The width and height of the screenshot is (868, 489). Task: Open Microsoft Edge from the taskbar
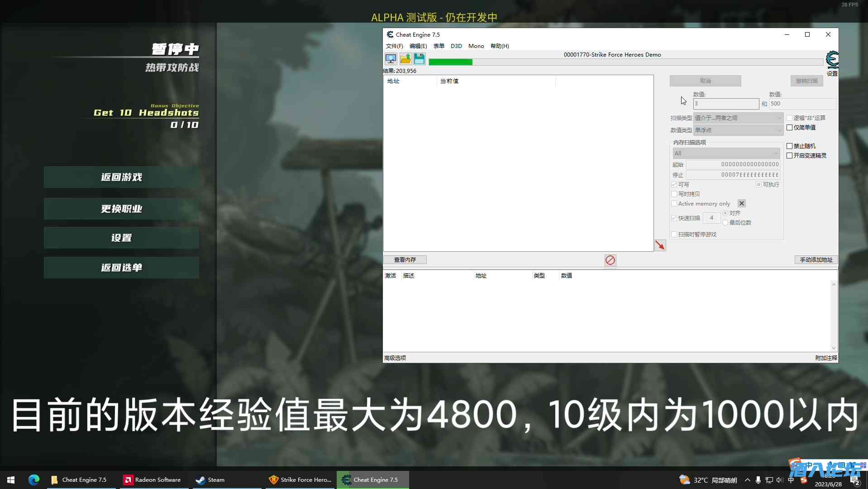[34, 479]
